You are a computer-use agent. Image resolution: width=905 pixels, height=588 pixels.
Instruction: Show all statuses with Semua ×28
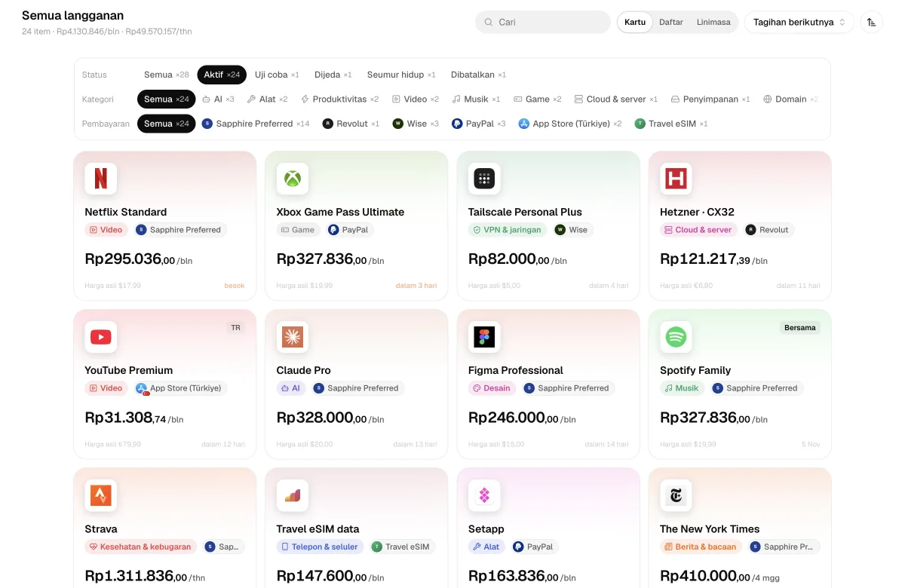click(167, 75)
